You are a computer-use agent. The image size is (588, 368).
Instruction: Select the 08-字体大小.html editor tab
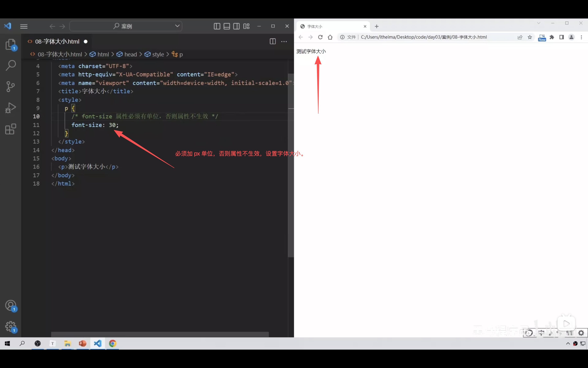point(58,41)
